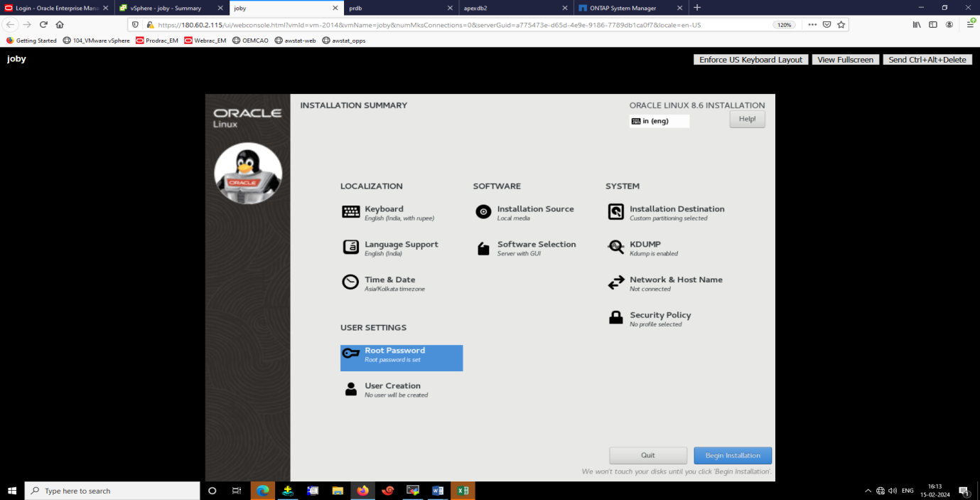Open the Windows Start menu
Screen dimensions: 980x500
pos(12,491)
